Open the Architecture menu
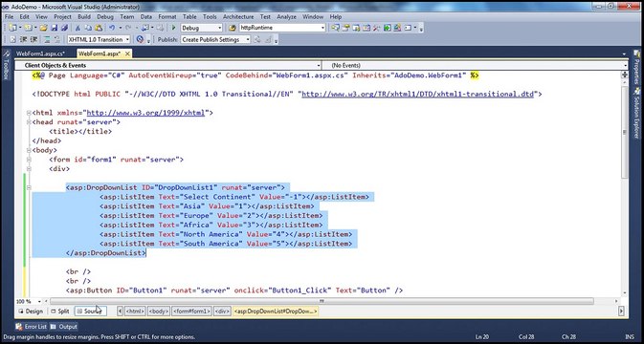The image size is (644, 344). [x=238, y=17]
